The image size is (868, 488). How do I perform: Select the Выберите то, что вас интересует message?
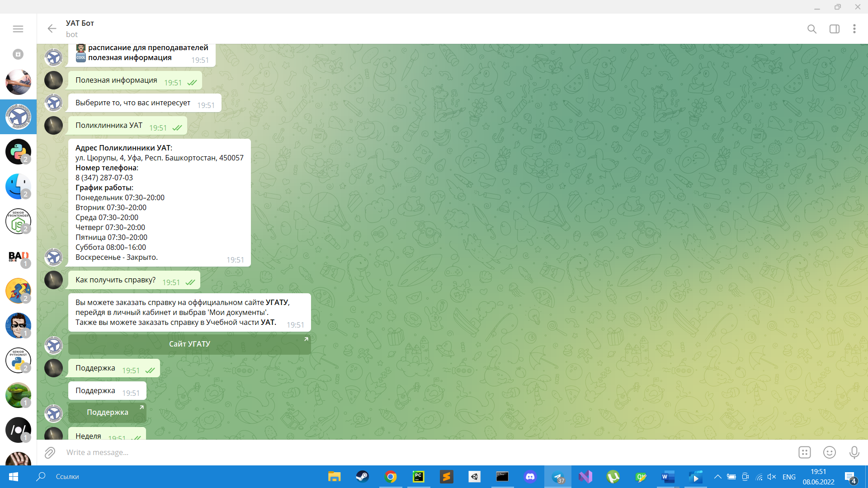tap(145, 103)
